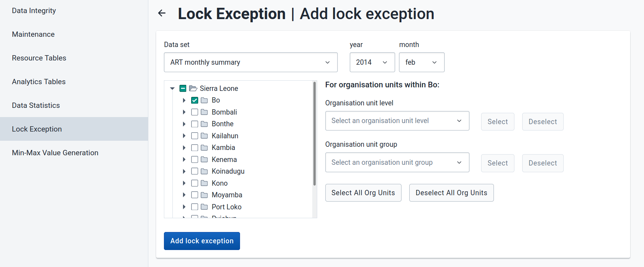
Task: Click Select All Org Units
Action: [363, 193]
